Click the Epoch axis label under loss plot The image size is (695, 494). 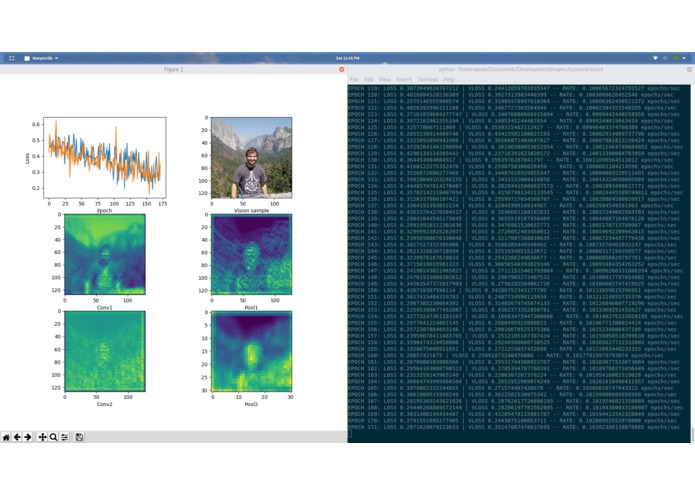pyautogui.click(x=105, y=210)
